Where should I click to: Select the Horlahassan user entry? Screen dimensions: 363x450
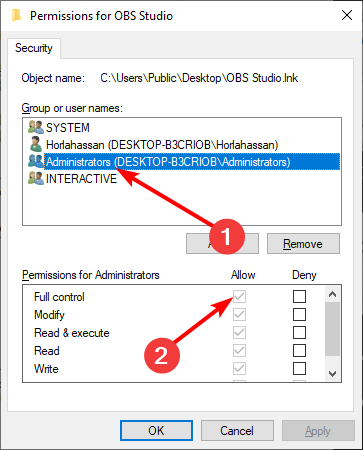coord(162,145)
